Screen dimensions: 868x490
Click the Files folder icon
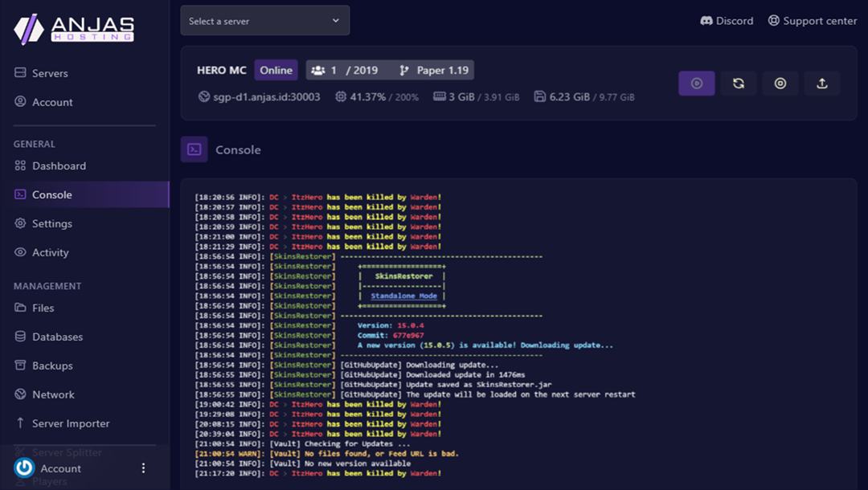(20, 308)
